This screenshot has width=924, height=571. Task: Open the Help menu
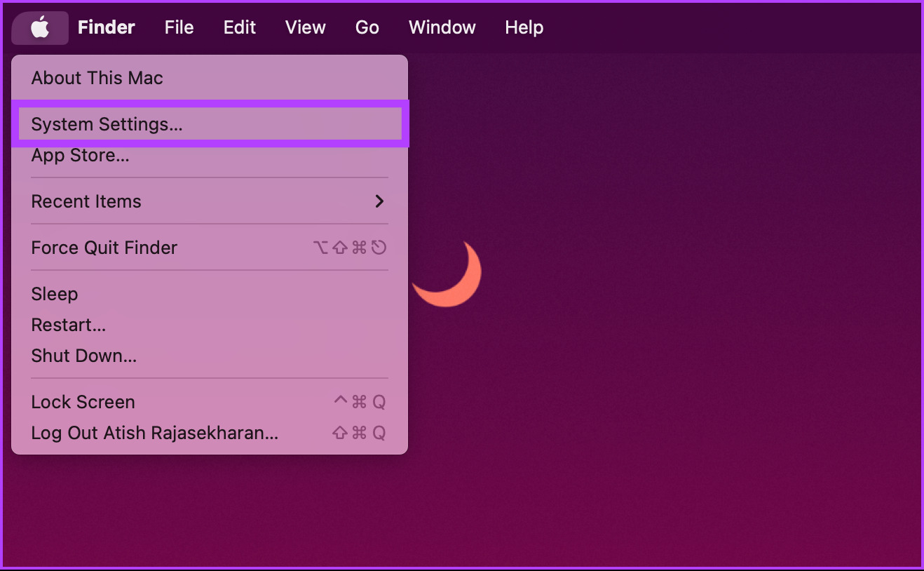pos(524,27)
